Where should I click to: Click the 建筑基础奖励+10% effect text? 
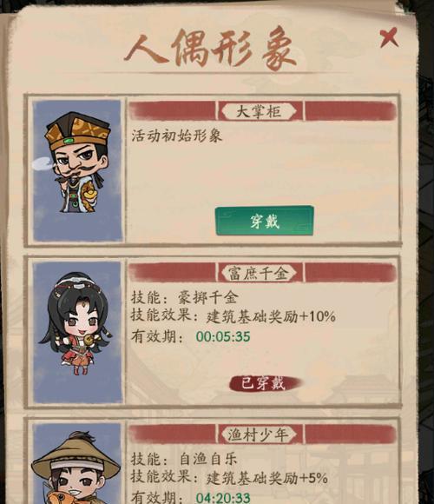[x=271, y=316]
